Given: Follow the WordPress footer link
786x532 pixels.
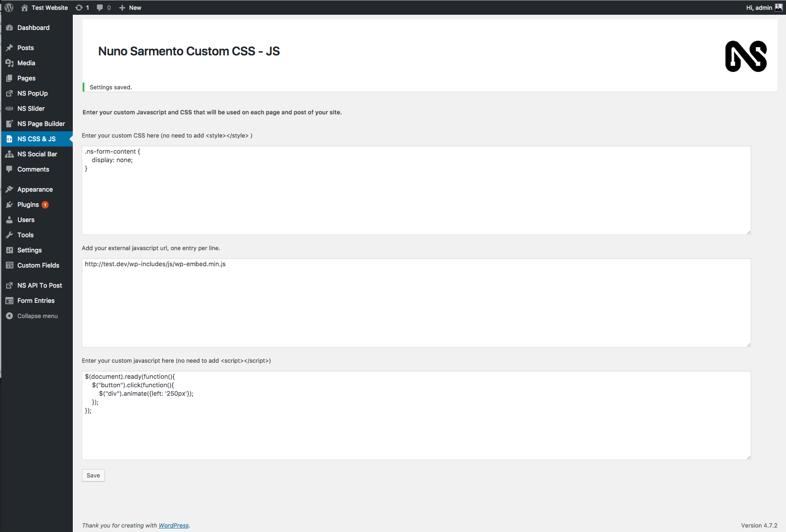Looking at the screenshot, I should [x=174, y=525].
